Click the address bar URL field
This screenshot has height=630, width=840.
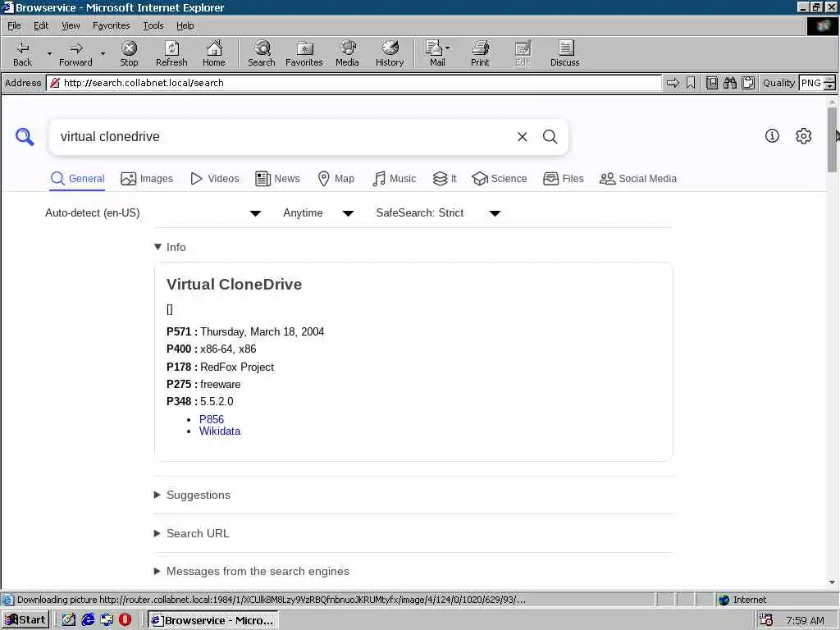(x=354, y=83)
